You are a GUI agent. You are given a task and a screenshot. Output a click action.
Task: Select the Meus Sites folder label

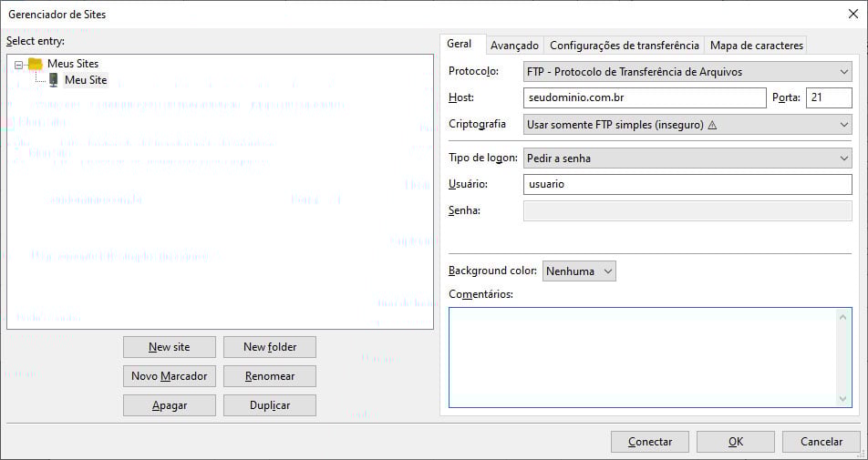point(73,64)
